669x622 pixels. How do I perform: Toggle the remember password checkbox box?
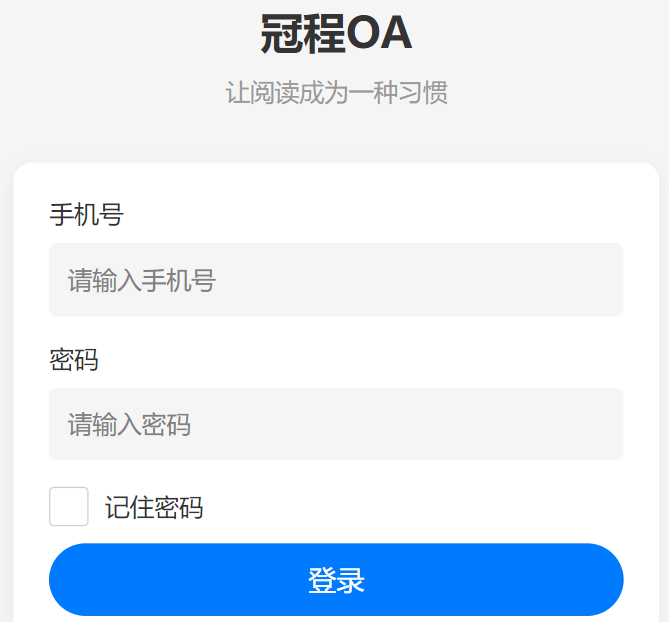69,507
